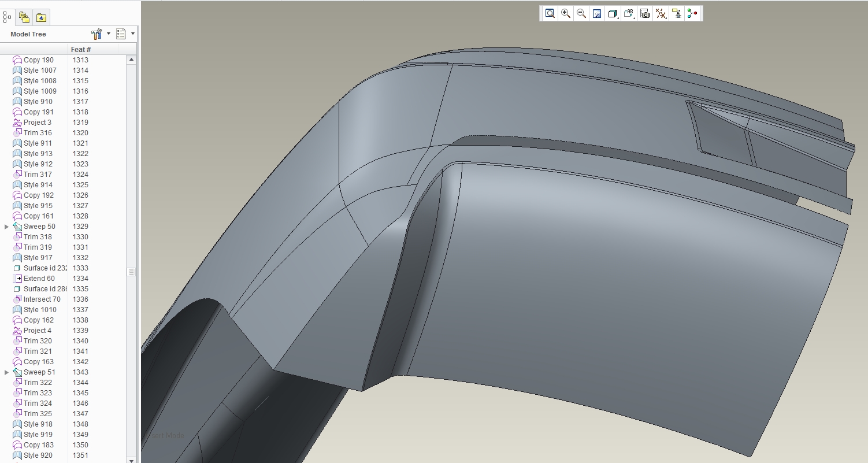
Task: Switch to the Model Tree tab
Action: 8,17
